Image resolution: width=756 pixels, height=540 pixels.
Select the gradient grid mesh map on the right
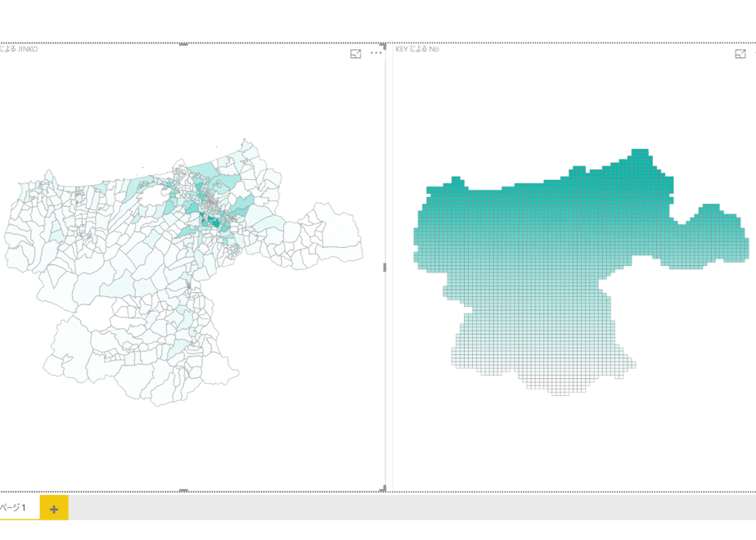pyautogui.click(x=581, y=272)
